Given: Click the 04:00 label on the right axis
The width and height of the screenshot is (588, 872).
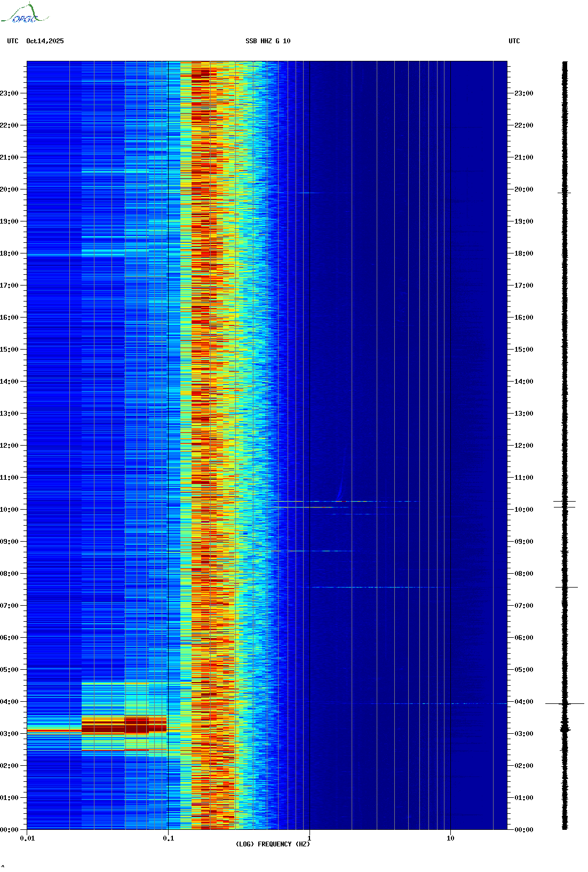Looking at the screenshot, I should pyautogui.click(x=523, y=702).
